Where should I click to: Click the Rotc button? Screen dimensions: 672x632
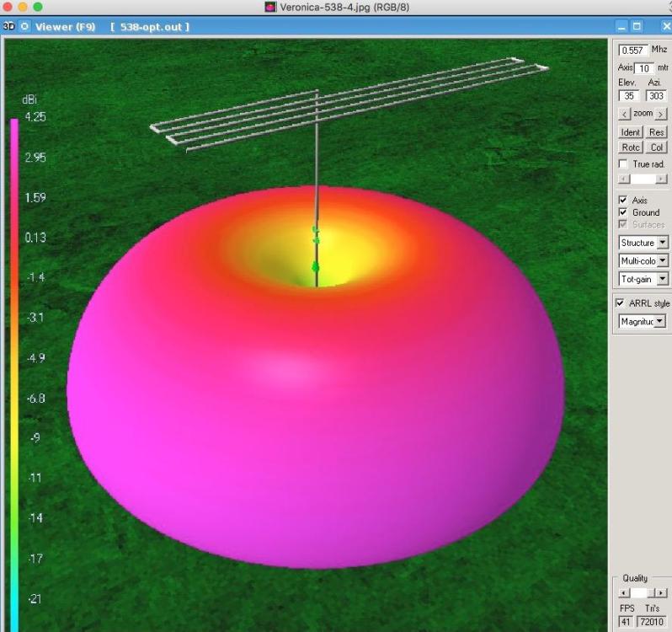631,147
